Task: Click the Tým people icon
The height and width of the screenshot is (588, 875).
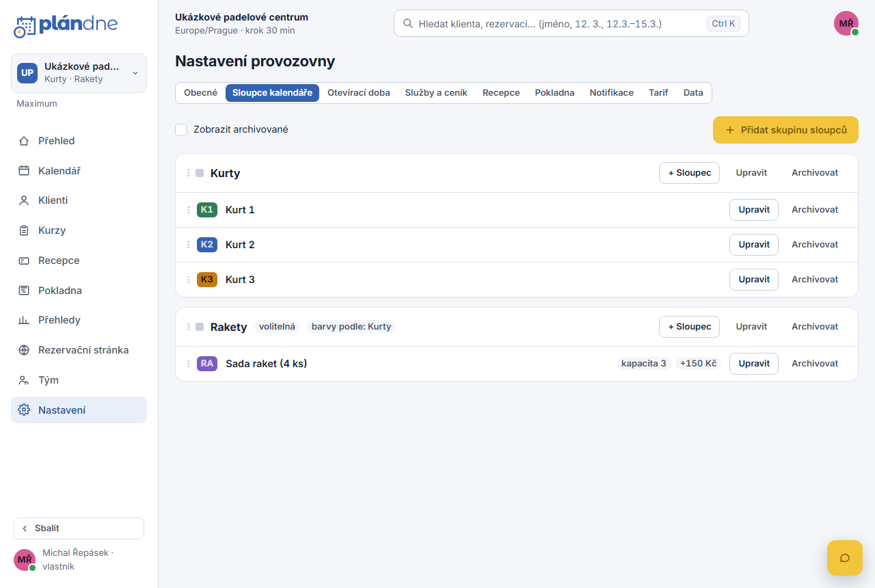Action: [x=24, y=380]
